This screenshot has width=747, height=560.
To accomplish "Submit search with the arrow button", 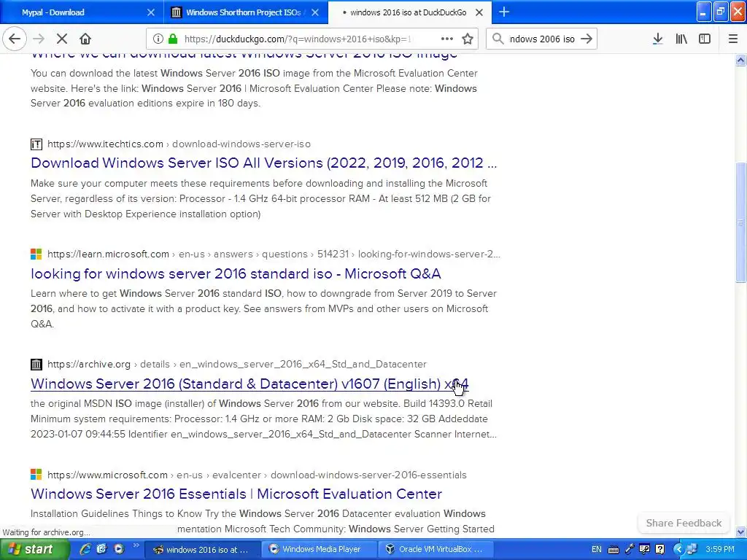I will tap(587, 39).
